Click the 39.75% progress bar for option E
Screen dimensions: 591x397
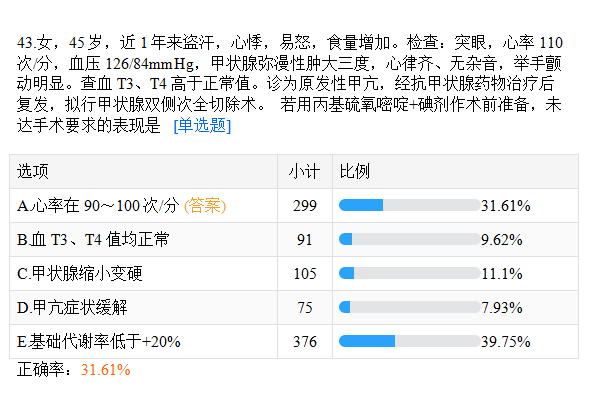click(x=410, y=341)
